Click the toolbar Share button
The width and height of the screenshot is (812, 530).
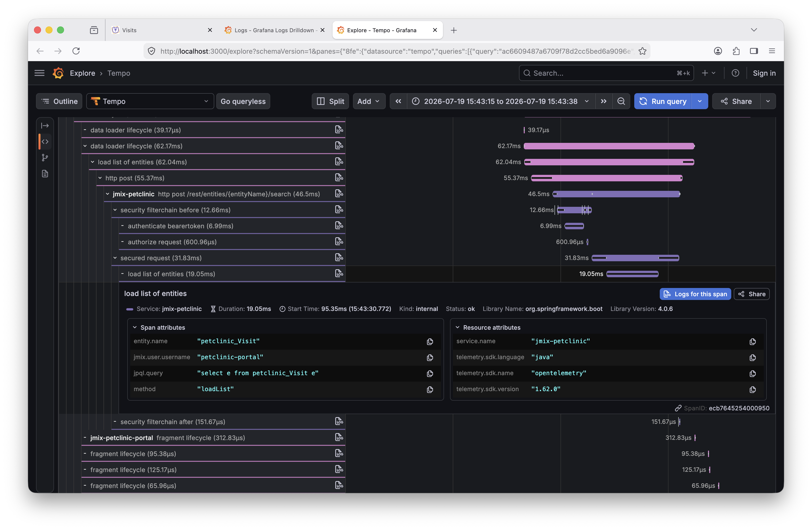736,101
